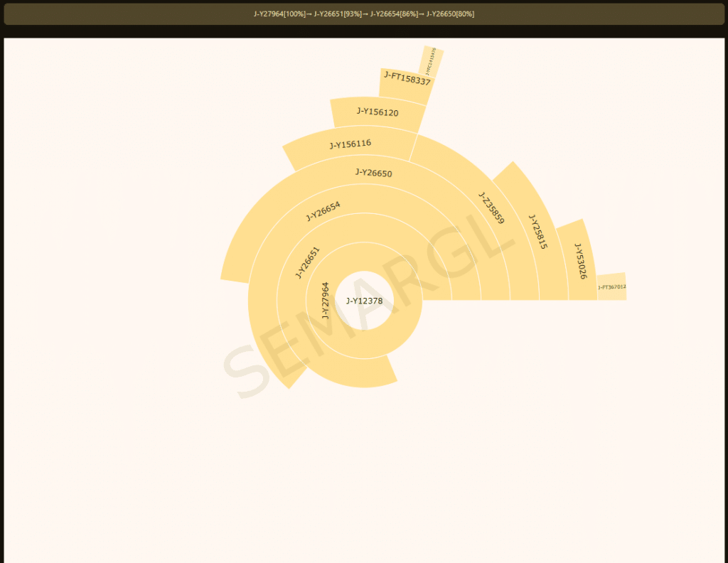Click J-Y27964[100%] in the lineage path
This screenshot has width=728, height=563.
tap(279, 14)
